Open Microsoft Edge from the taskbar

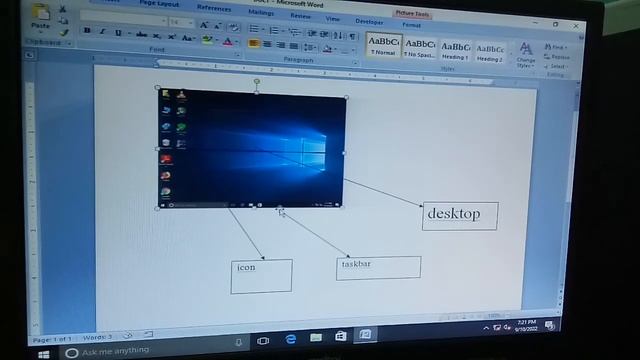pyautogui.click(x=290, y=340)
